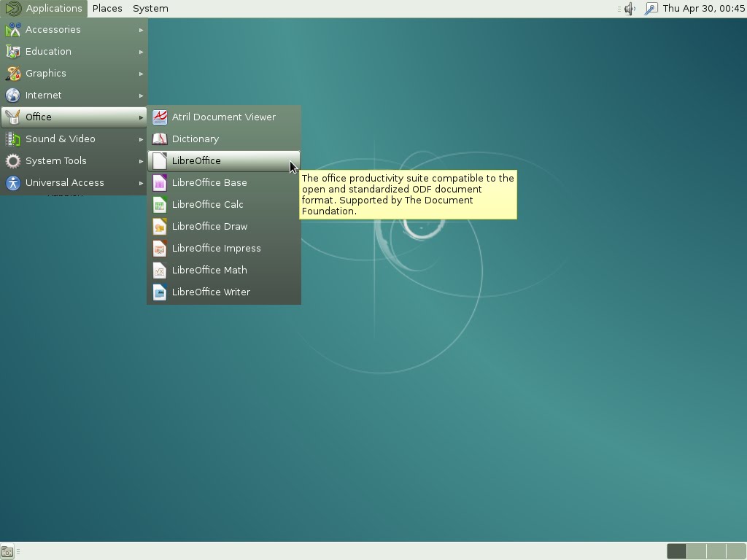Switch to the second workspace
The width and height of the screenshot is (747, 560).
click(697, 551)
